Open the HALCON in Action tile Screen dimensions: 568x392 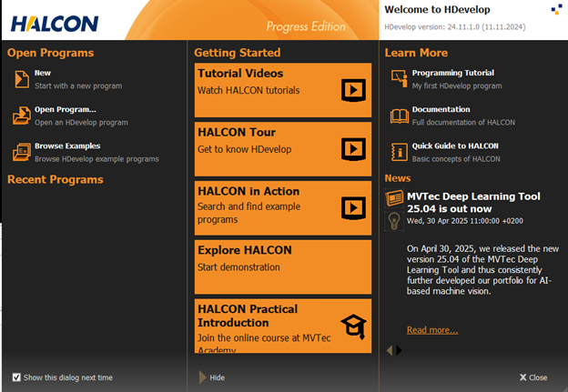point(283,208)
